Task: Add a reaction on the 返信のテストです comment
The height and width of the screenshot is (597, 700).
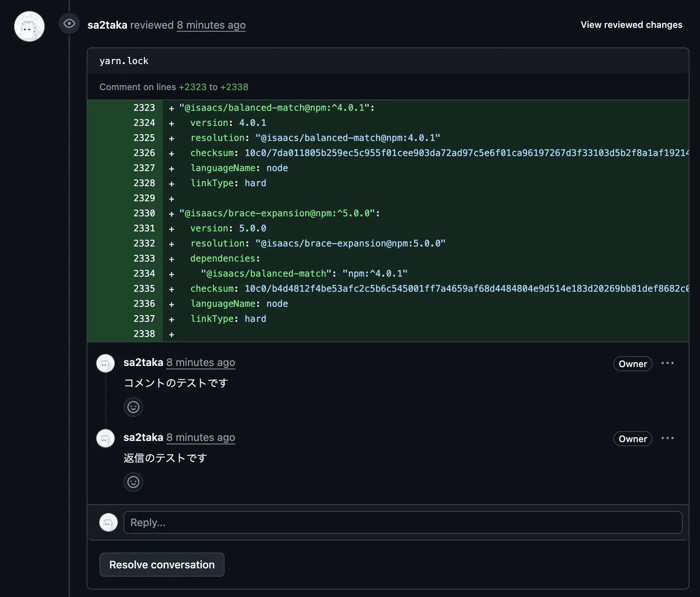Action: point(133,482)
